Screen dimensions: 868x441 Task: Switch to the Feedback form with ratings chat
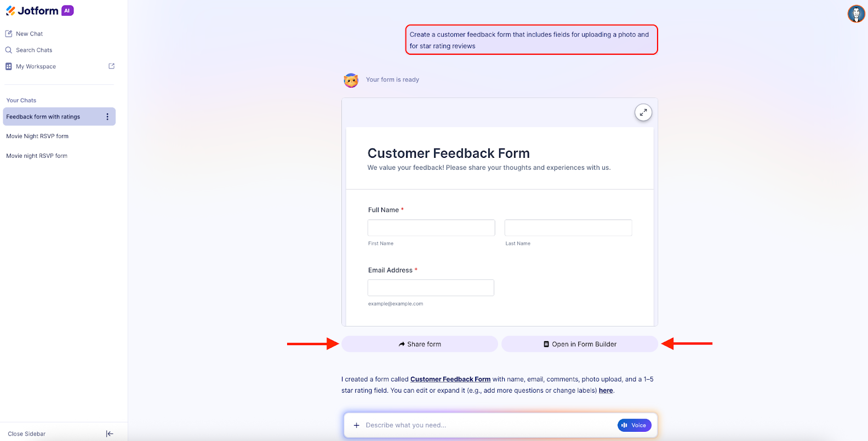(44, 117)
